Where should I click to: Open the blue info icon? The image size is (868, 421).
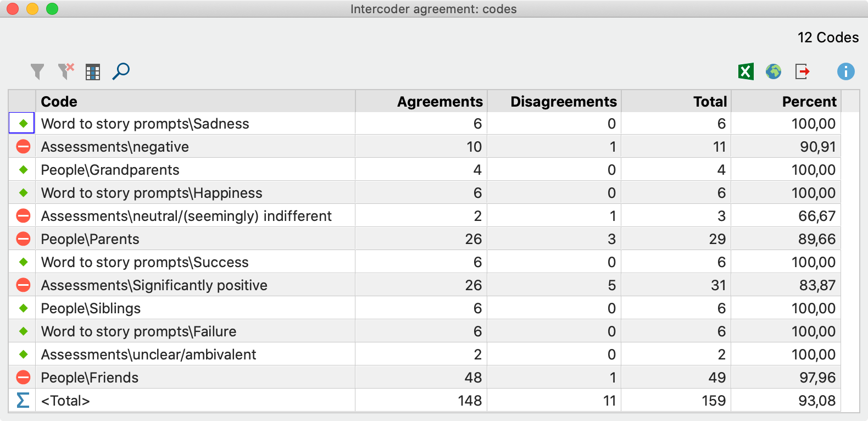845,71
